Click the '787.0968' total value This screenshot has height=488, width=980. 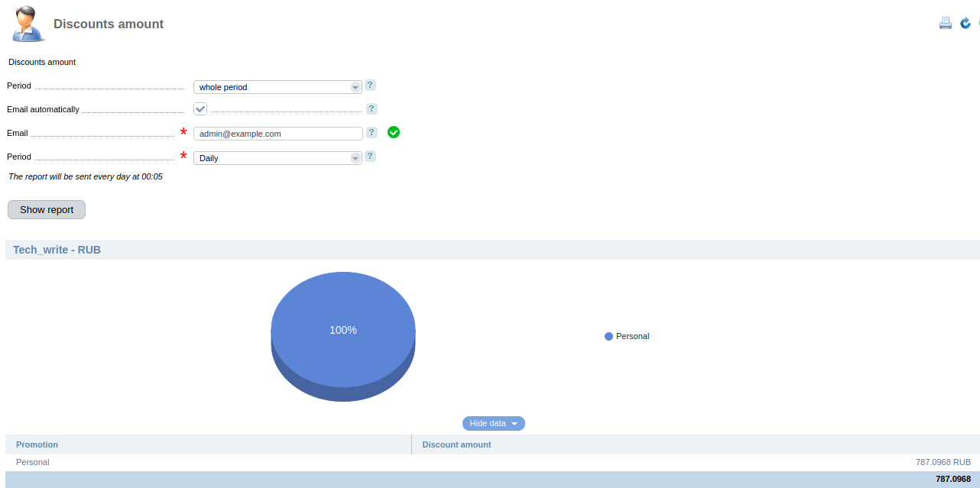[x=953, y=479]
